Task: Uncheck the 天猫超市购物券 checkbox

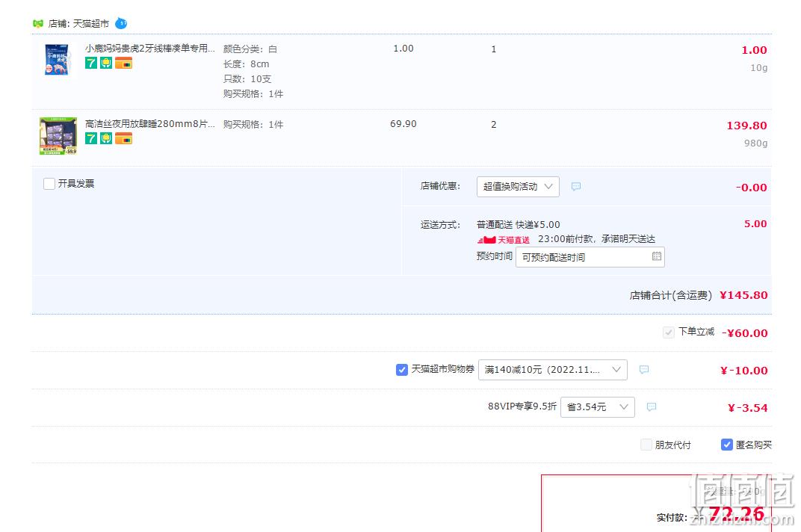Action: click(401, 370)
